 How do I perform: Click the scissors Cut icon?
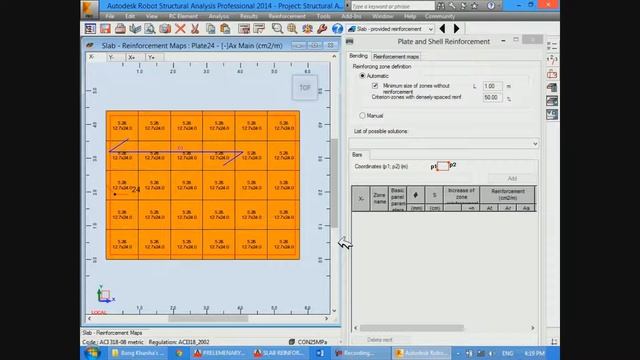[195, 29]
